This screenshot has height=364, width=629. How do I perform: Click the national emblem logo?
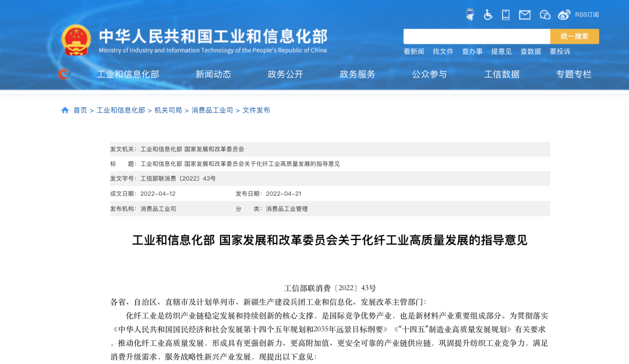point(76,40)
